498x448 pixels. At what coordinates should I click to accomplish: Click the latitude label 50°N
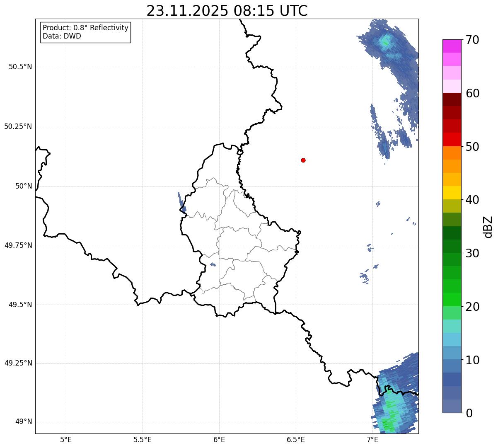click(x=24, y=186)
